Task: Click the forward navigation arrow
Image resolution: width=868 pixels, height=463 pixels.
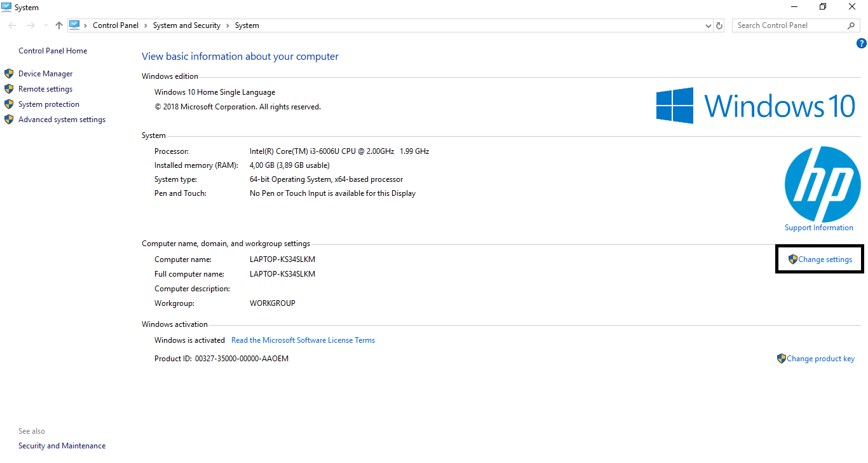Action: pos(31,25)
